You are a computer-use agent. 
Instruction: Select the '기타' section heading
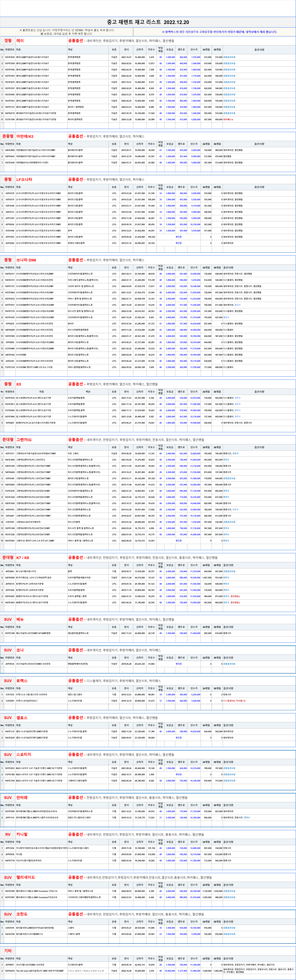coord(8,951)
